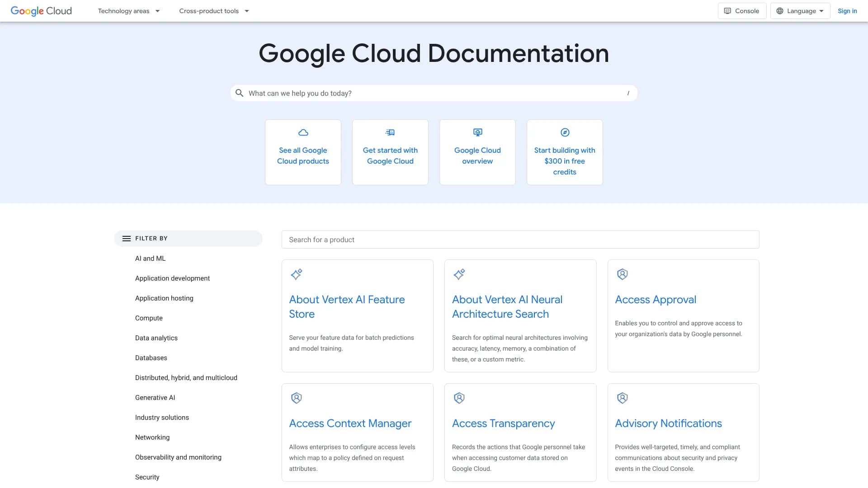Click the Console terminal icon
This screenshot has height=488, width=868.
point(727,11)
